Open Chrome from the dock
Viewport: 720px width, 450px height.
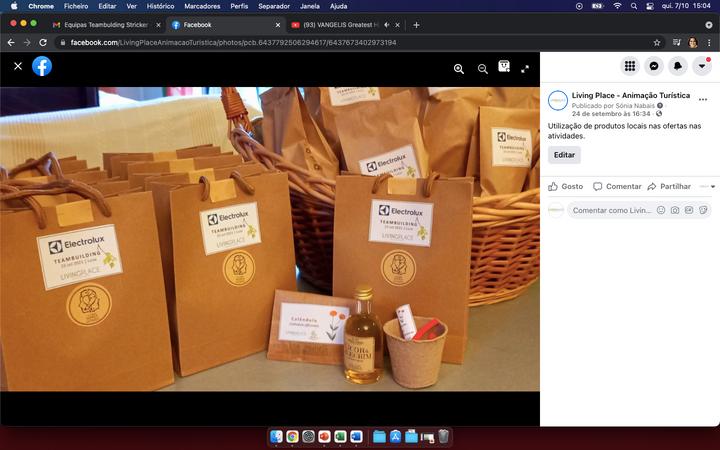pyautogui.click(x=292, y=436)
